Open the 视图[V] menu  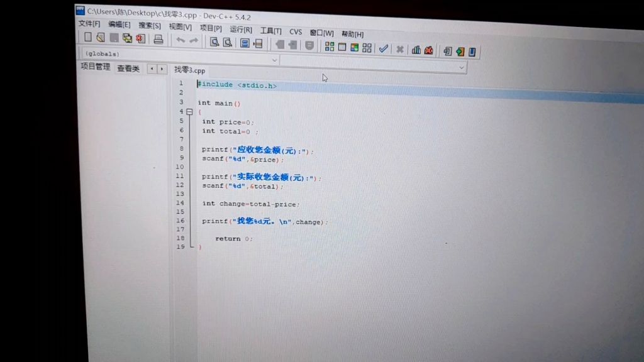point(180,26)
